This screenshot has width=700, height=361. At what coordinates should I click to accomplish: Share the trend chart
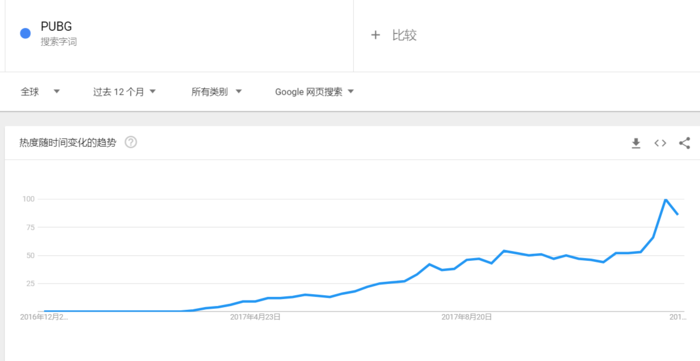[684, 143]
